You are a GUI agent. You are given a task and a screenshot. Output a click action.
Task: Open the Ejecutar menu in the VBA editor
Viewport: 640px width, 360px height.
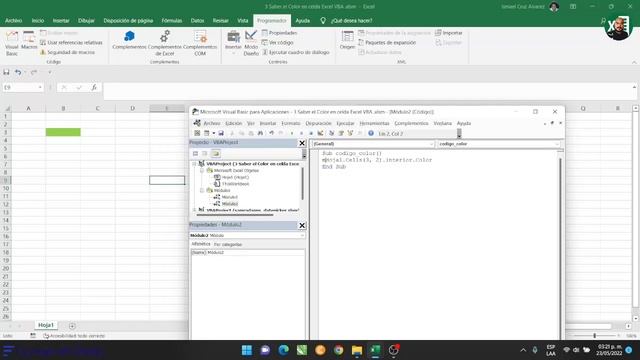click(x=345, y=123)
